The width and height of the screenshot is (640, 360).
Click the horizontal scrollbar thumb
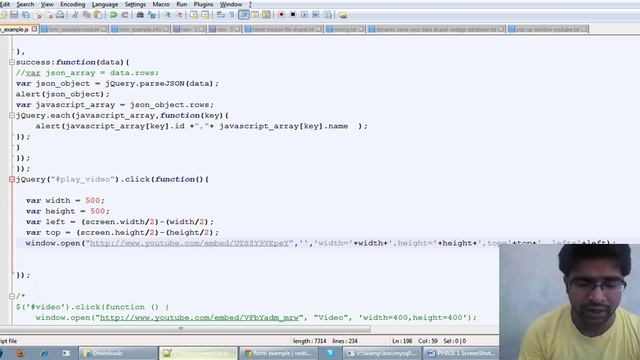tap(185, 329)
